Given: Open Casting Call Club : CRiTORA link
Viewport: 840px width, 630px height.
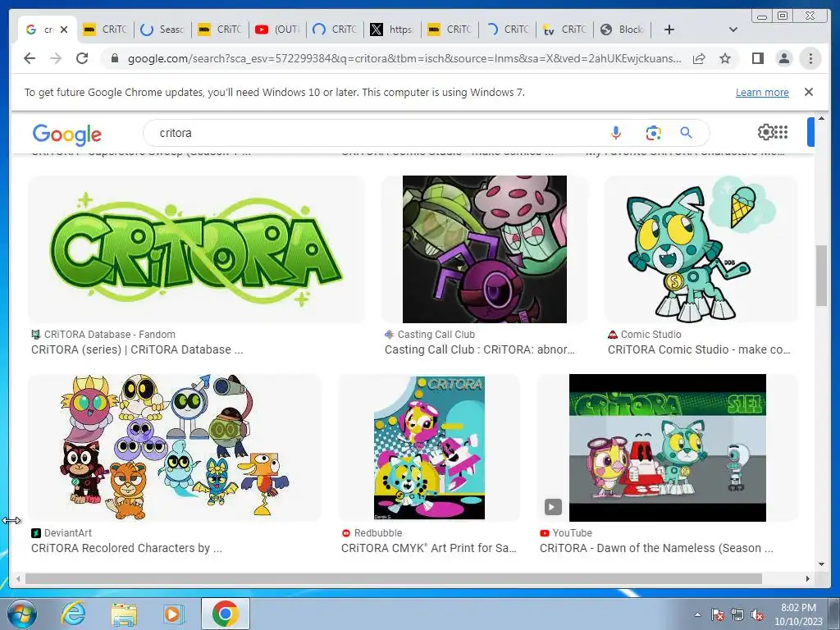Looking at the screenshot, I should [479, 349].
